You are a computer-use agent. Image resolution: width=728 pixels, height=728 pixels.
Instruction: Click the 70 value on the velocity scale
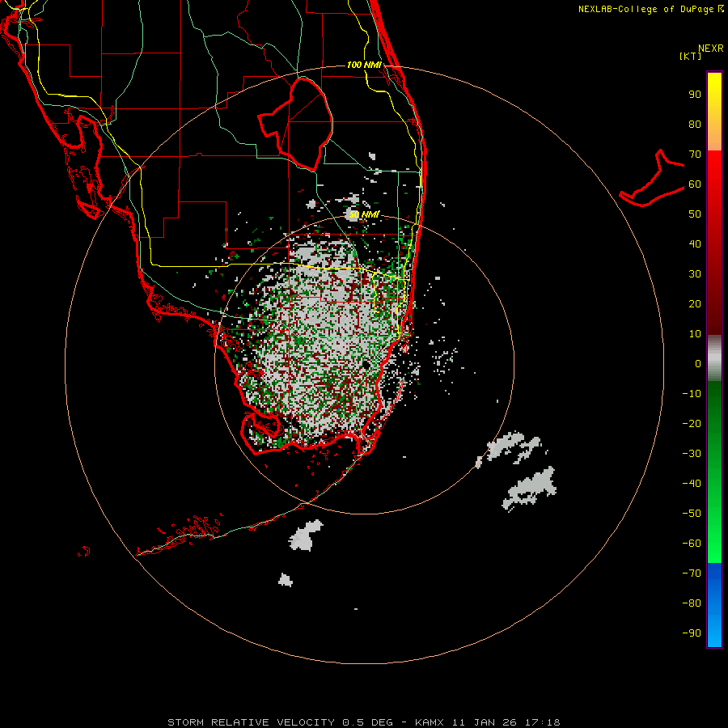[695, 154]
